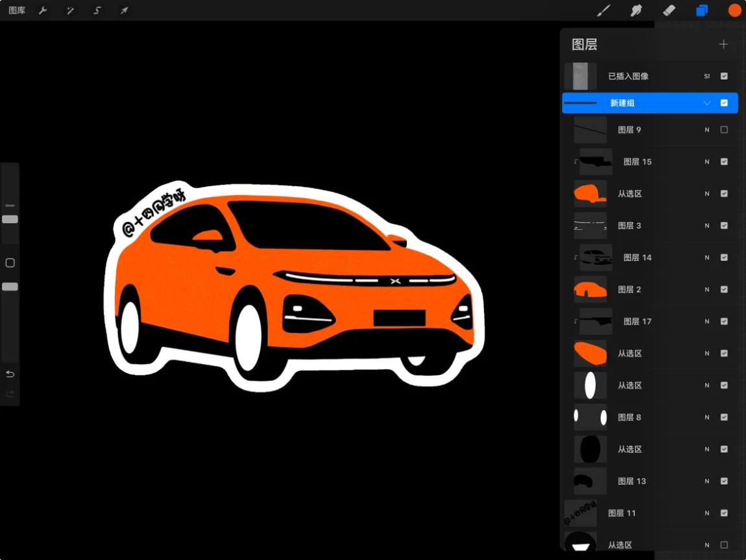This screenshot has width=746, height=560.
Task: Open N blend mode of 图层 2
Action: (707, 289)
